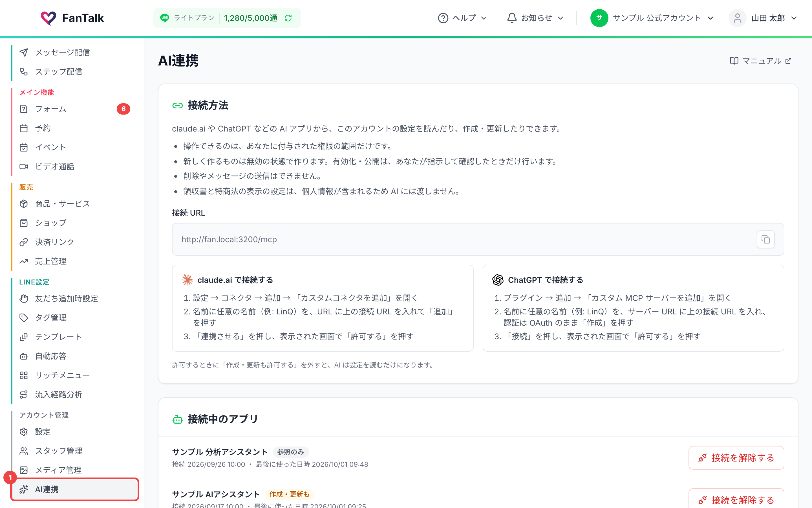The width and height of the screenshot is (812, 508).
Task: Click the 参照のみ permission badge
Action: coord(291,452)
